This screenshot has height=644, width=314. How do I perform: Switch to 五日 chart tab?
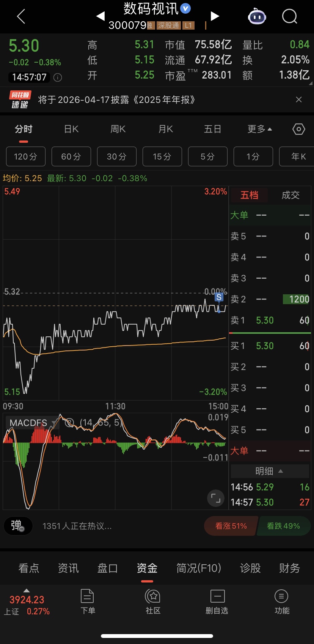coord(212,129)
